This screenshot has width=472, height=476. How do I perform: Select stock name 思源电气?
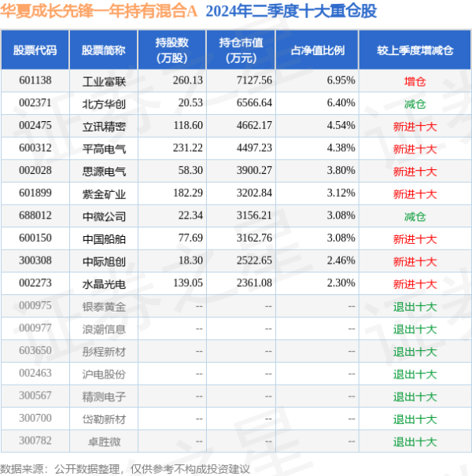point(104,172)
